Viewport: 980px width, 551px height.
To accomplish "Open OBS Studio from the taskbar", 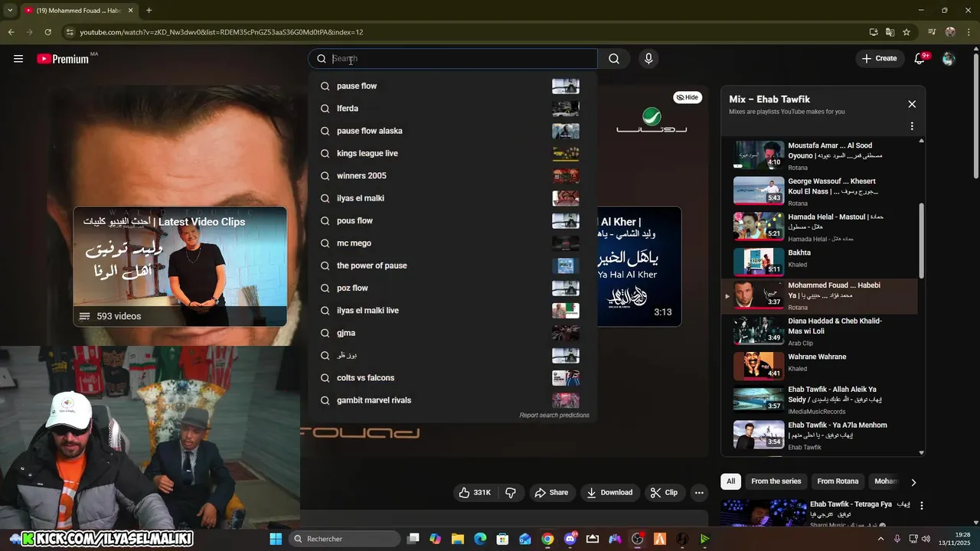I will coord(637,539).
